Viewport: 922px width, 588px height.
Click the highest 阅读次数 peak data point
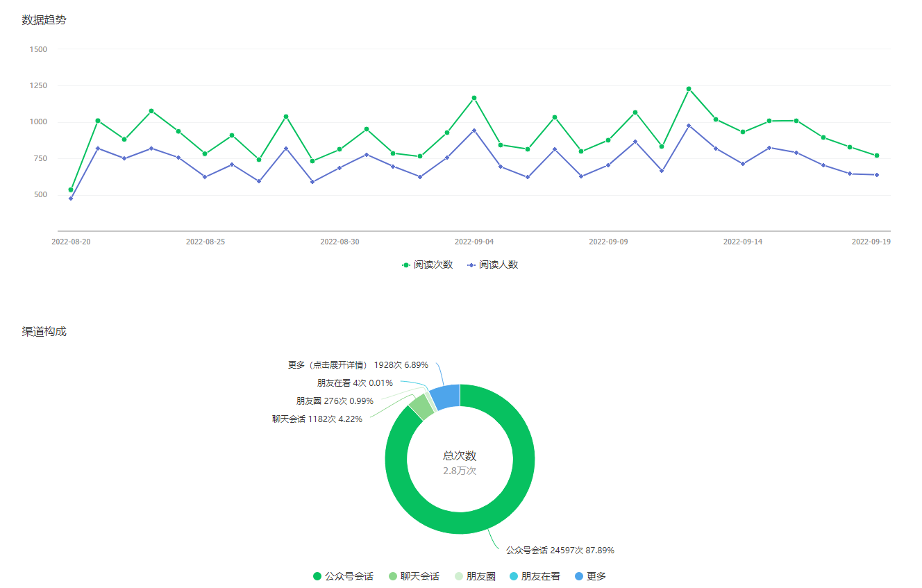coord(689,89)
